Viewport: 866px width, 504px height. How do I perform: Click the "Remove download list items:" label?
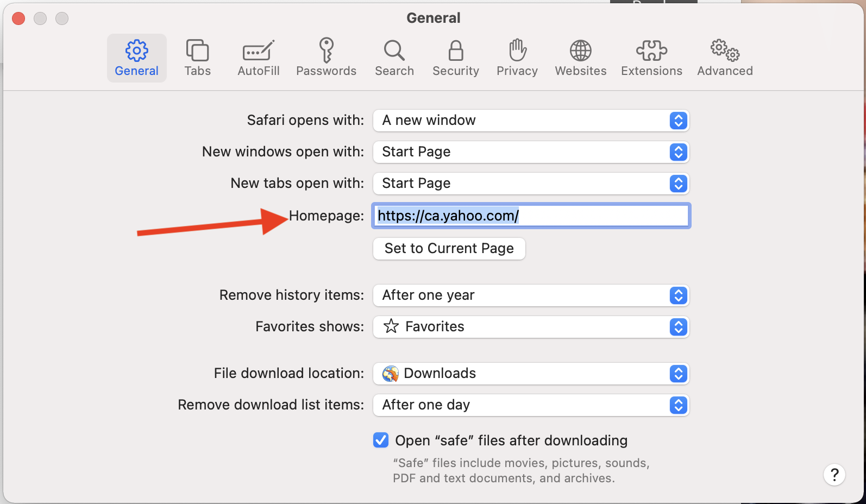pos(271,405)
